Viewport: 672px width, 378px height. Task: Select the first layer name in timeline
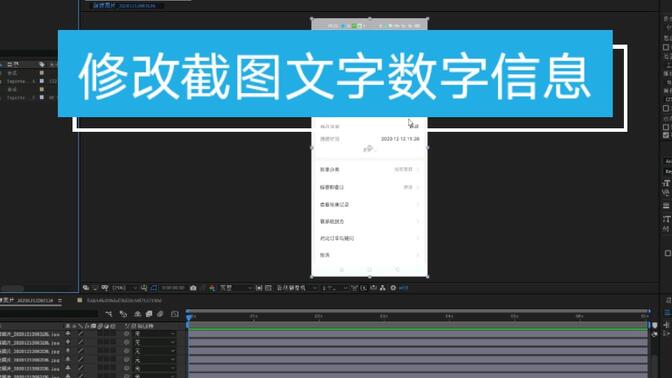pyautogui.click(x=30, y=334)
